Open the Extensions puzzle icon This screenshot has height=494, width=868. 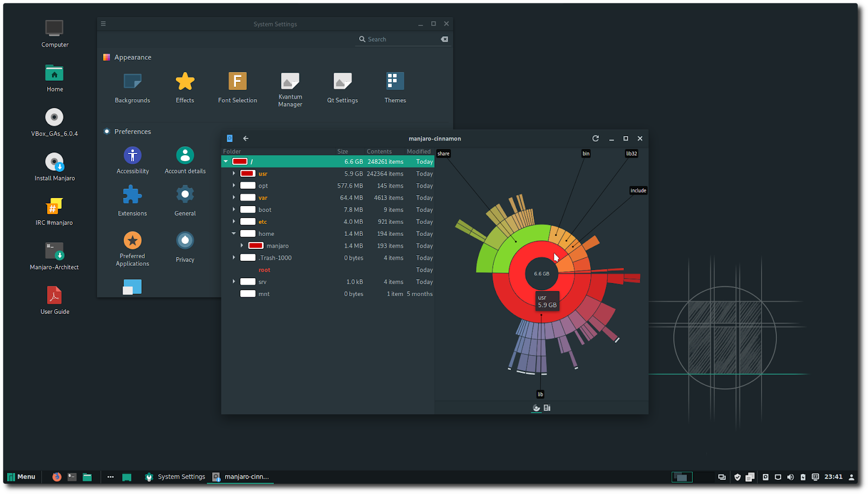[x=132, y=201]
